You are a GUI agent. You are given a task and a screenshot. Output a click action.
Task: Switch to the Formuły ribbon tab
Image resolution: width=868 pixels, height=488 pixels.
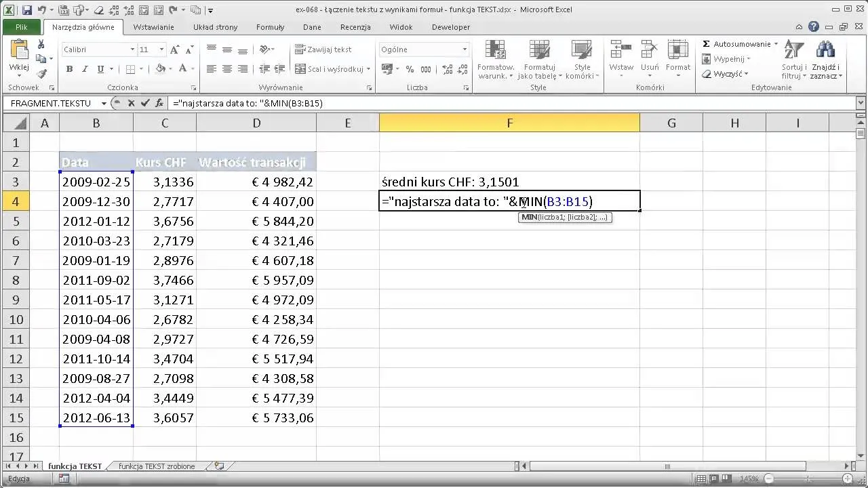pyautogui.click(x=270, y=27)
